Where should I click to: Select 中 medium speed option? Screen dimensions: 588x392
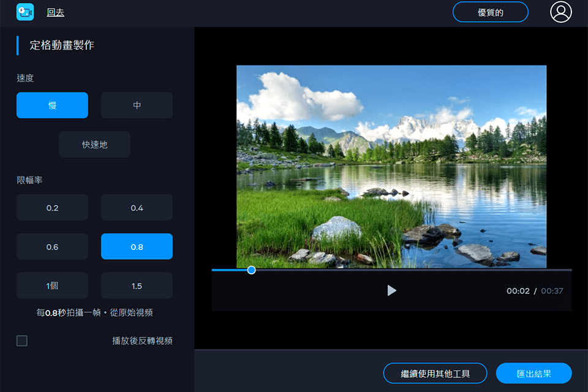click(137, 105)
